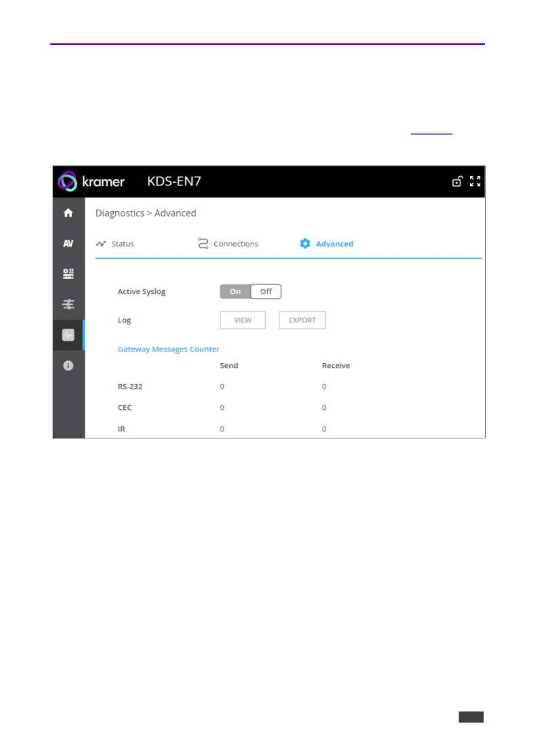Click the IR Receive count value
Image resolution: width=535 pixels, height=756 pixels.
(x=324, y=429)
